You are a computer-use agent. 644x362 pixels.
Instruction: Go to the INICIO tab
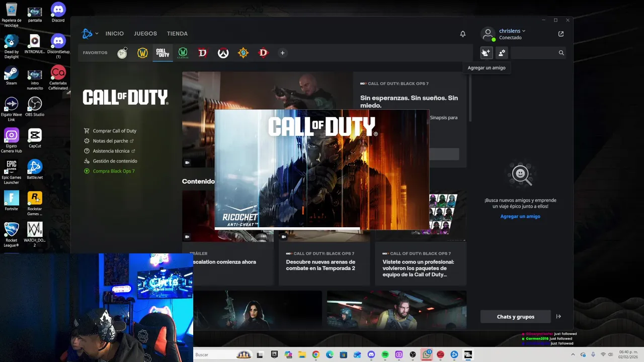click(114, 34)
